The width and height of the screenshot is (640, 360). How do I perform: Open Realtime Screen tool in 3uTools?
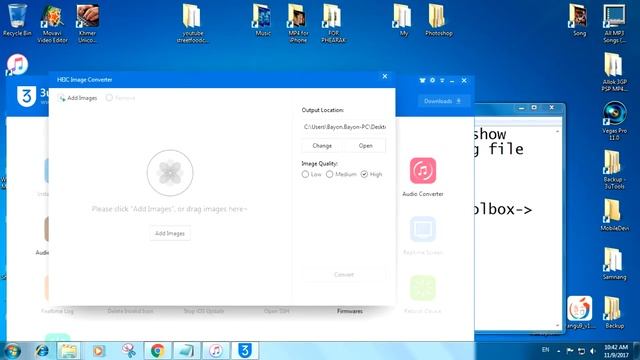[x=423, y=236]
